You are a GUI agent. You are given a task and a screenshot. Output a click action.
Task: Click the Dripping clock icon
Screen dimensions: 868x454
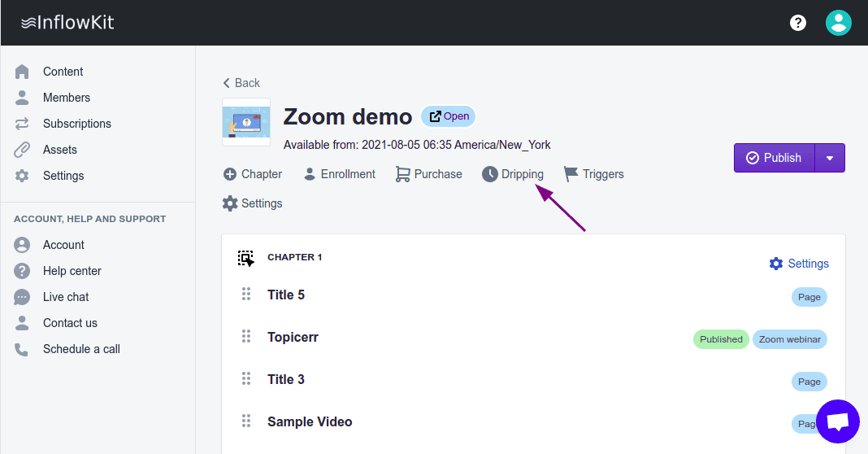pyautogui.click(x=489, y=174)
